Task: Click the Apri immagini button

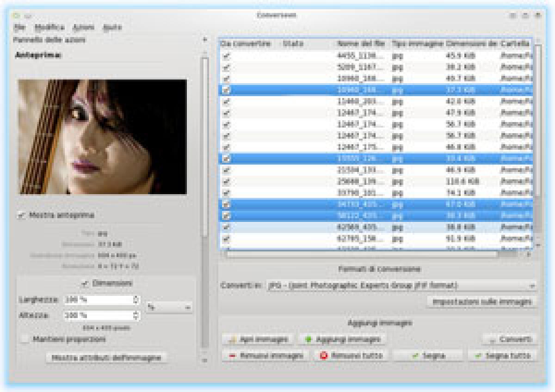Action: pyautogui.click(x=258, y=339)
